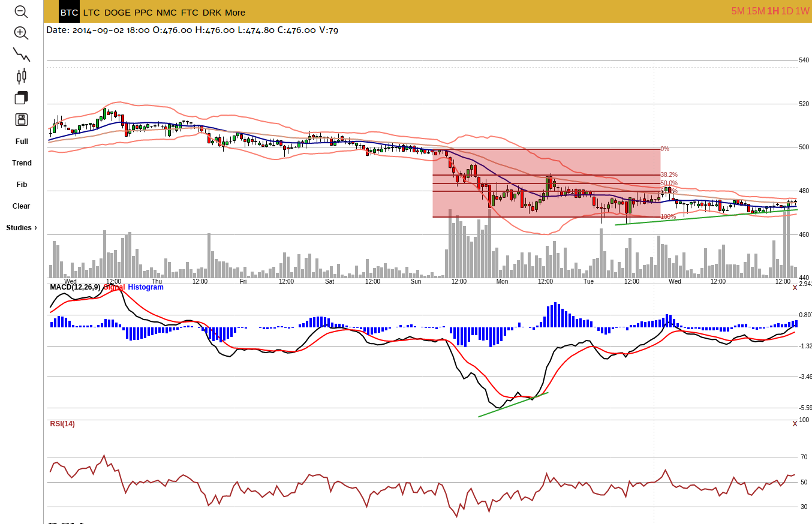Click the Fibonacci 0% level label
This screenshot has height=524, width=812.
click(x=665, y=149)
